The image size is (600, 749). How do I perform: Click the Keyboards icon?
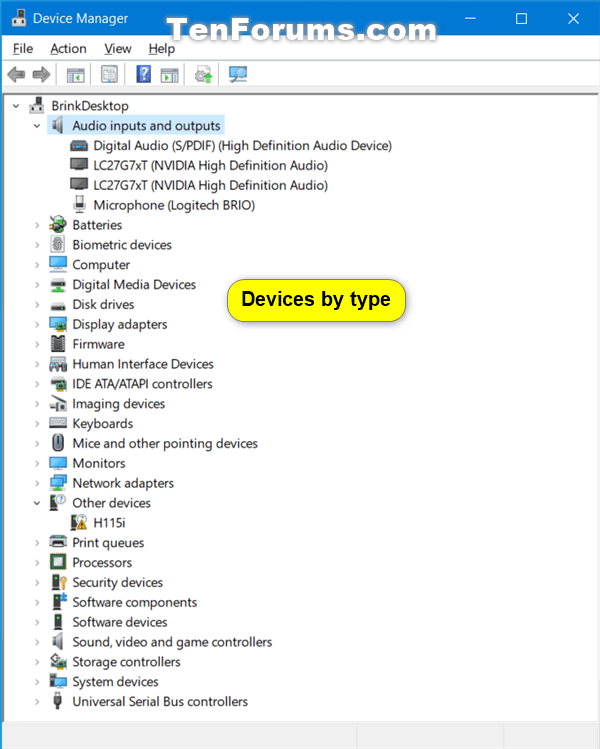coord(58,423)
